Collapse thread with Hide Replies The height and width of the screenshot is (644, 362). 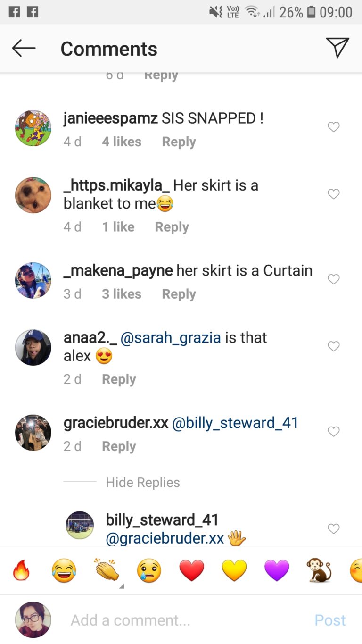(x=143, y=482)
